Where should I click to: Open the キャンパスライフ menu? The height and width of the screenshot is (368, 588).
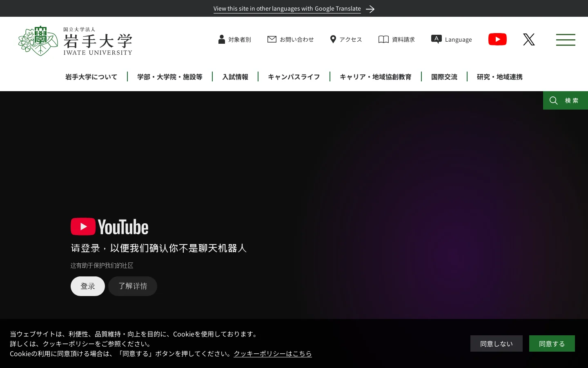(x=294, y=77)
